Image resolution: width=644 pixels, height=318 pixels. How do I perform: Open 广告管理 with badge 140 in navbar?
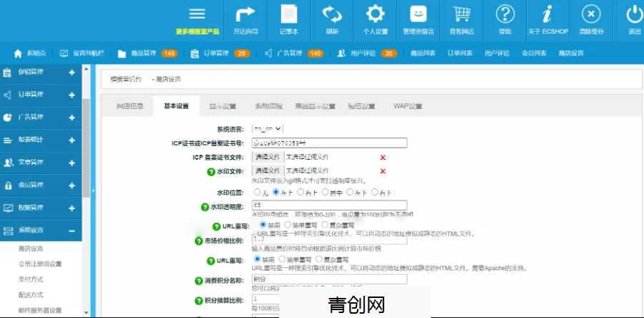294,54
